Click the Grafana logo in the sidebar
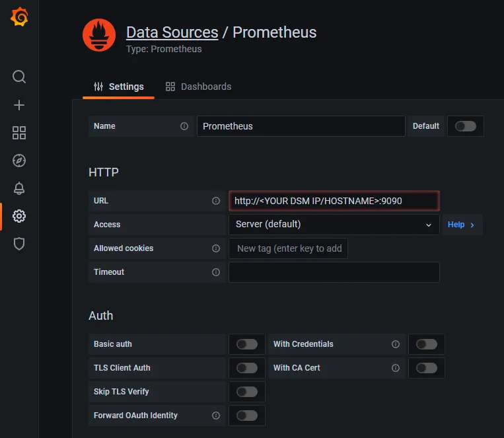504x438 pixels. 19,17
